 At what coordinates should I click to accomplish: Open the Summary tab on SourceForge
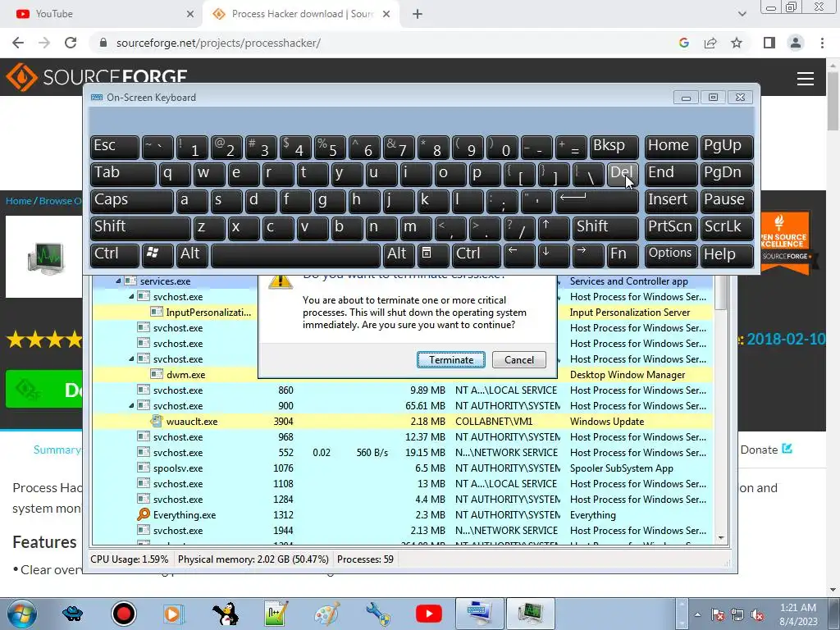[57, 450]
